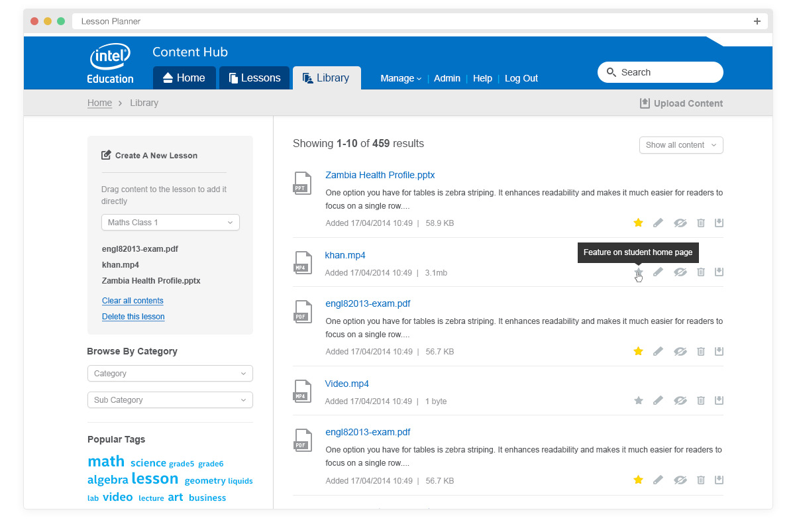
Task: Feature Video.mp4 using its star toggle
Action: click(638, 400)
